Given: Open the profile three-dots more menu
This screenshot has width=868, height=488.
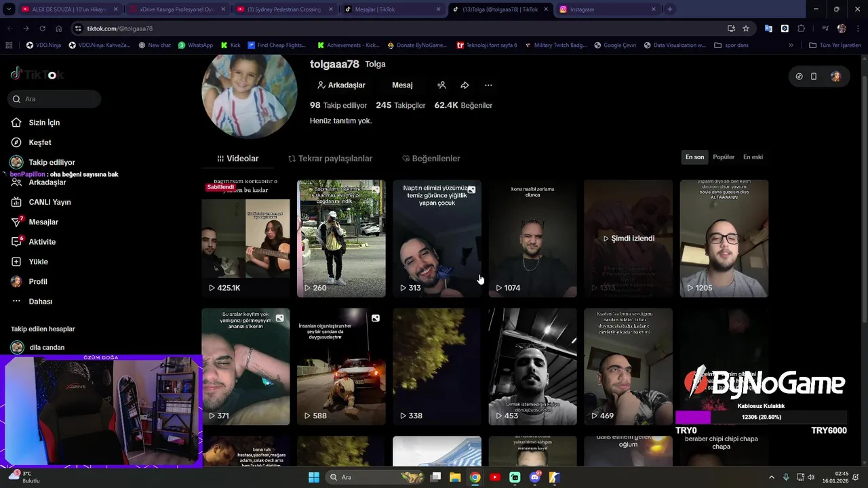Looking at the screenshot, I should coord(488,85).
